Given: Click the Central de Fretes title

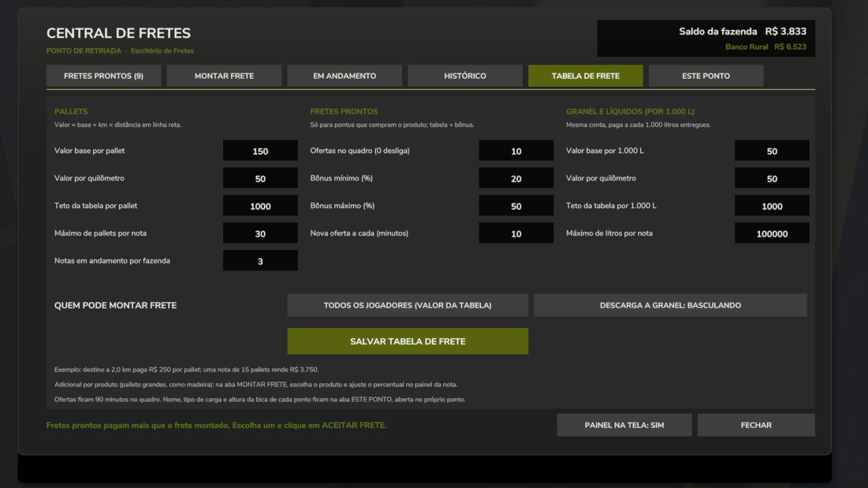Looking at the screenshot, I should 119,33.
